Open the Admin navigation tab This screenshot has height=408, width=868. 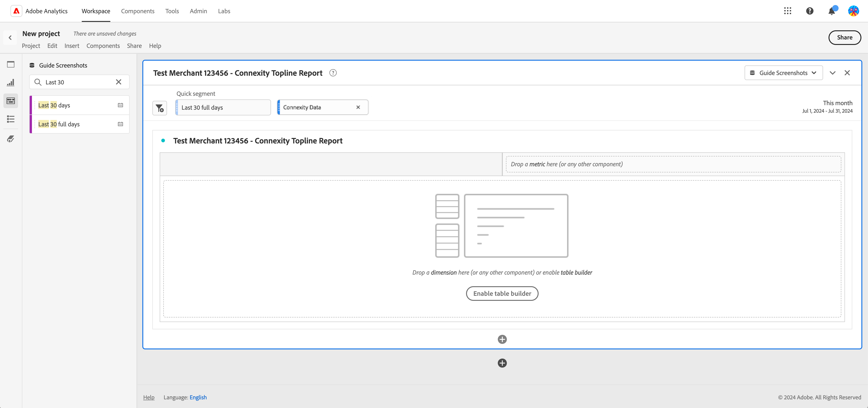(x=198, y=11)
